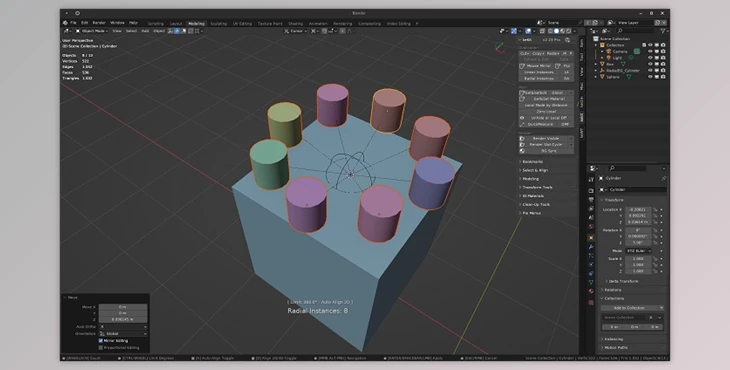Switch to the Animation workspace tab
Viewport: 730px width, 370px height.
click(318, 23)
